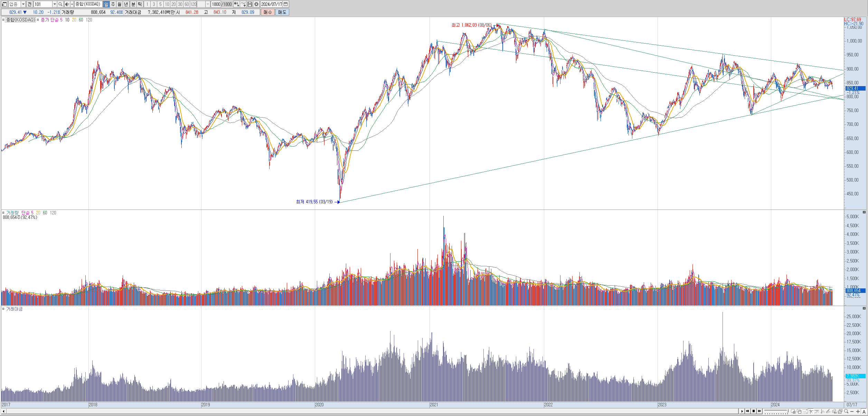Select the 주 weekly period button

click(113, 4)
